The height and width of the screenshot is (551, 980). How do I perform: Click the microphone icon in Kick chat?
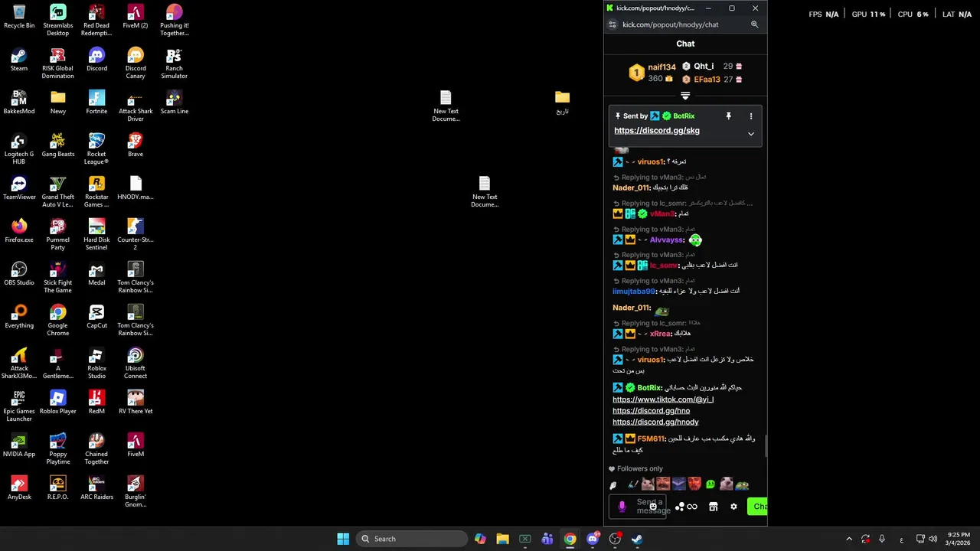click(622, 507)
